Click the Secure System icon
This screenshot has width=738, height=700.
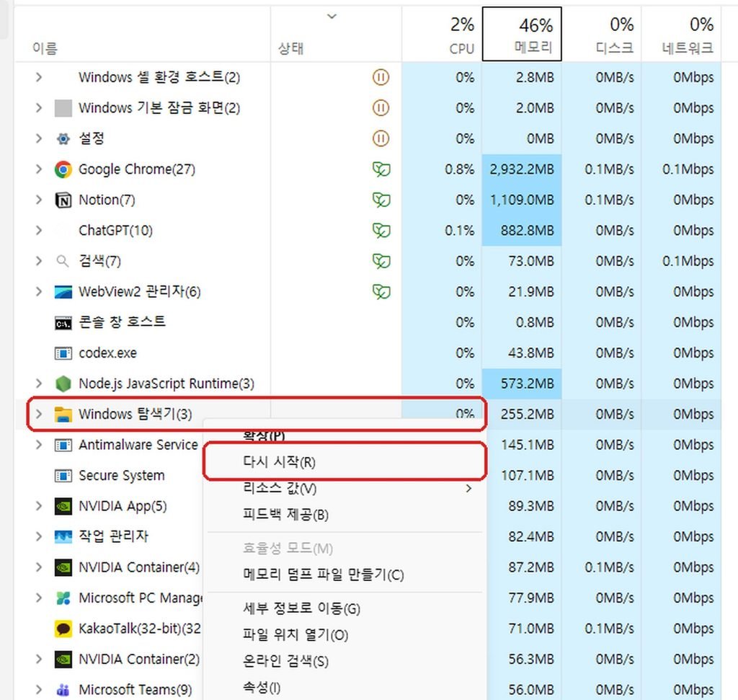point(63,476)
